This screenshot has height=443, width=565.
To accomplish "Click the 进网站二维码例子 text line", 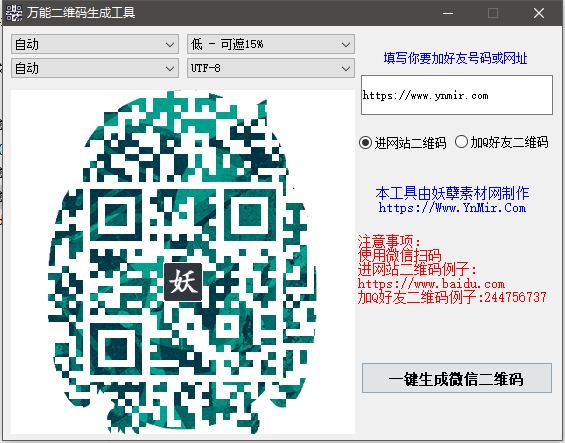I will 417,269.
